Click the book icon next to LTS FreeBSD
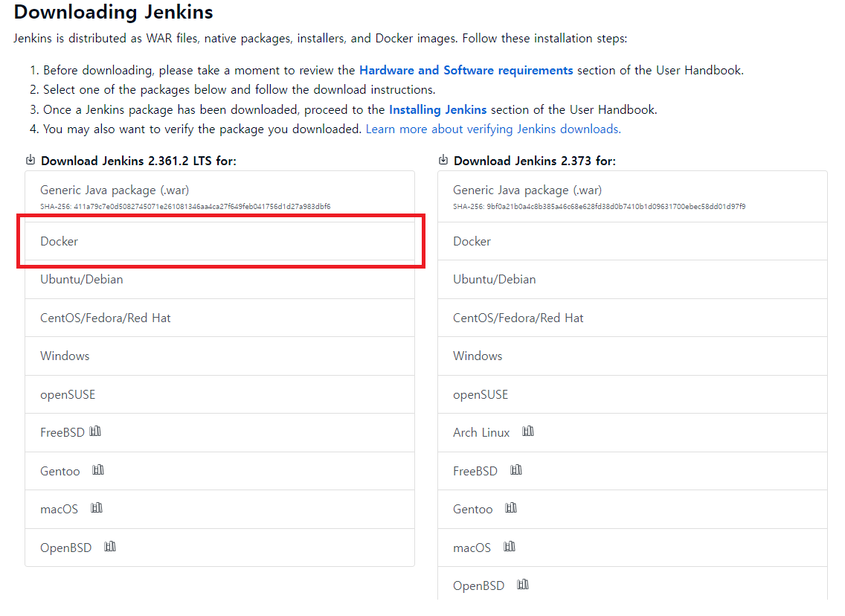 (x=95, y=431)
